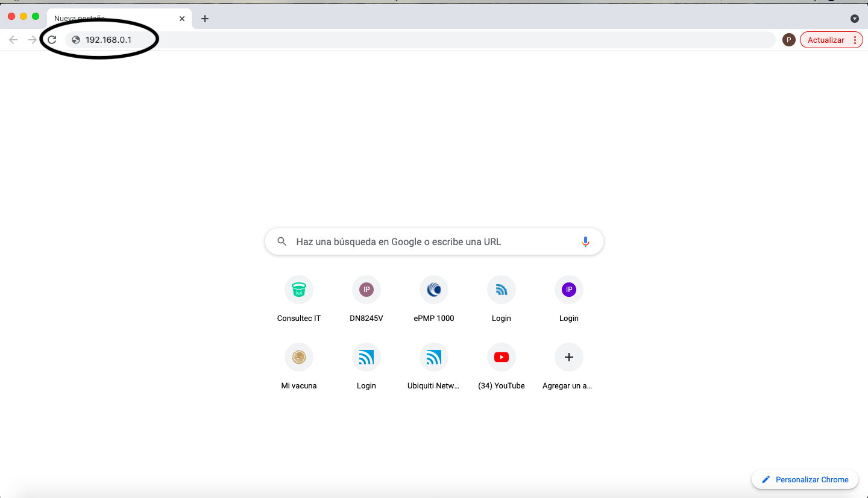Click the globe site info icon
868x498 pixels.
[x=76, y=40]
